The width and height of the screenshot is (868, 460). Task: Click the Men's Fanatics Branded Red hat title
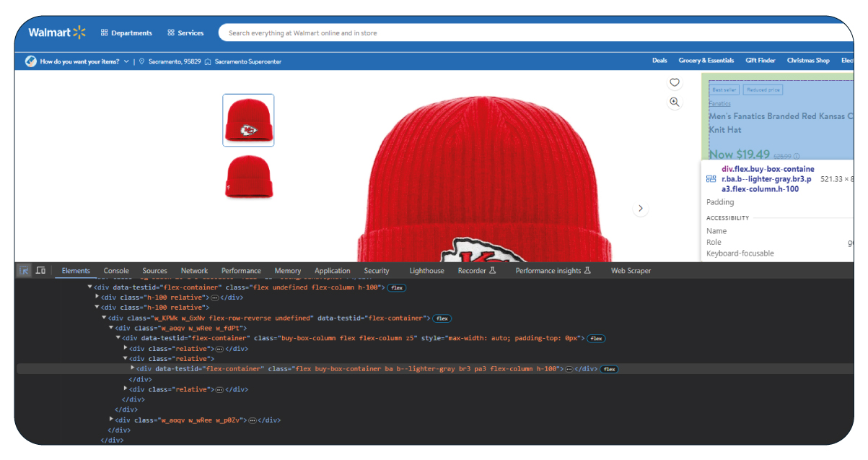tap(781, 123)
